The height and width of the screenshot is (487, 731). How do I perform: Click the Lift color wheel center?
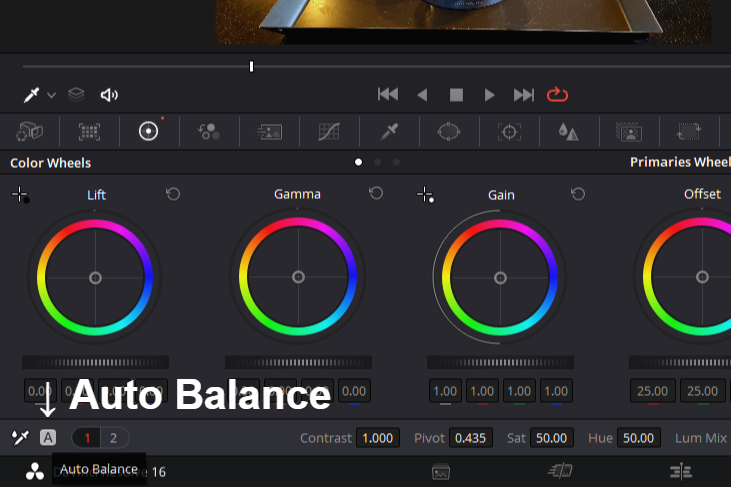tap(95, 278)
